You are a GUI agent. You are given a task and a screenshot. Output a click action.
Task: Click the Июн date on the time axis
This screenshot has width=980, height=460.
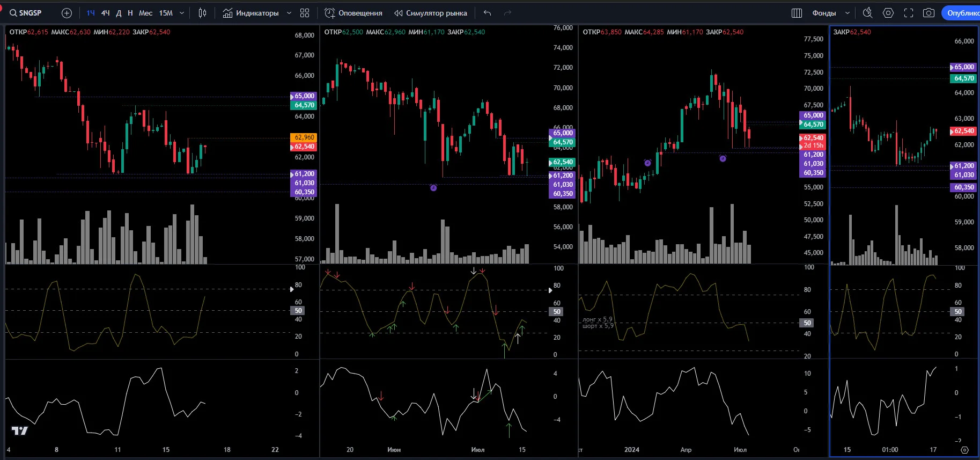pos(394,450)
